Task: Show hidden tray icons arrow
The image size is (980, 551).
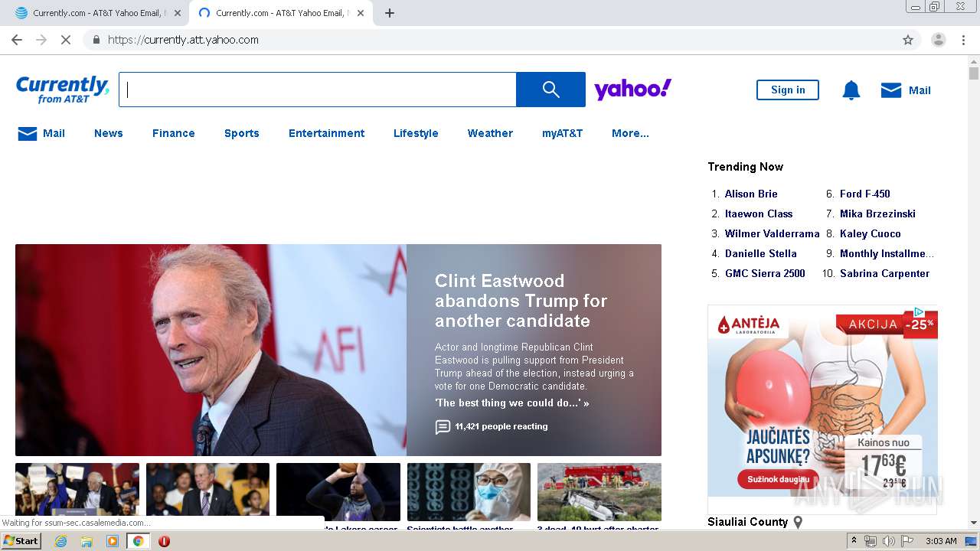Action: click(x=854, y=541)
